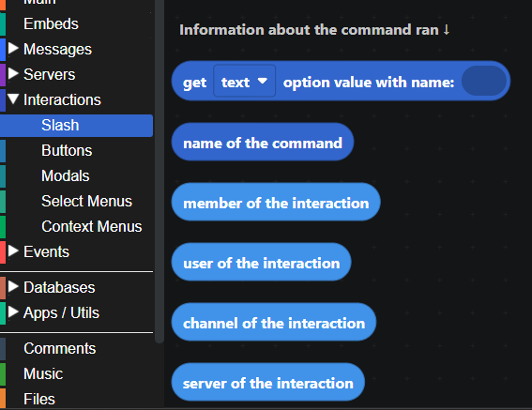Click the toolbox vertical scrollbar
Viewport: 532px width, 410px height.
coord(160,171)
